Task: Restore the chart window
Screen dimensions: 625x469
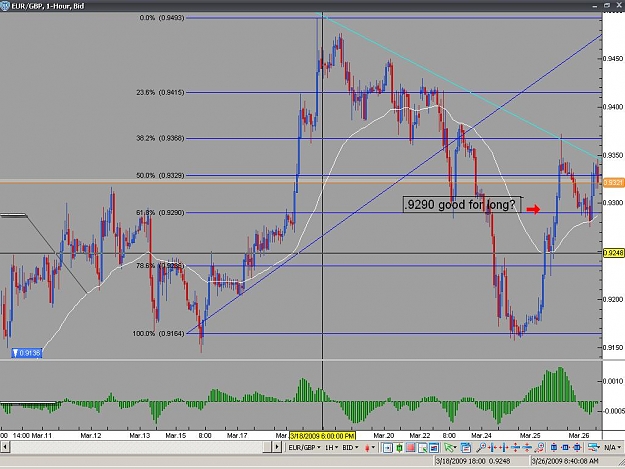Action: 607,5
